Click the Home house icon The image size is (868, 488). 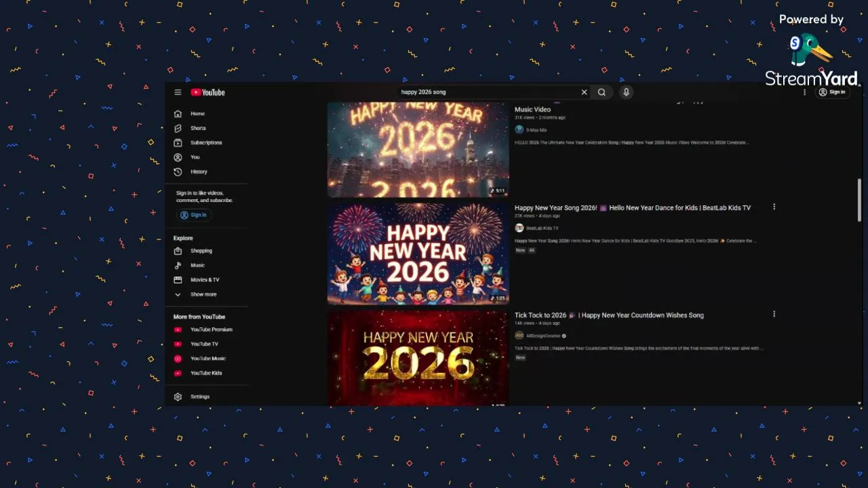pyautogui.click(x=178, y=114)
